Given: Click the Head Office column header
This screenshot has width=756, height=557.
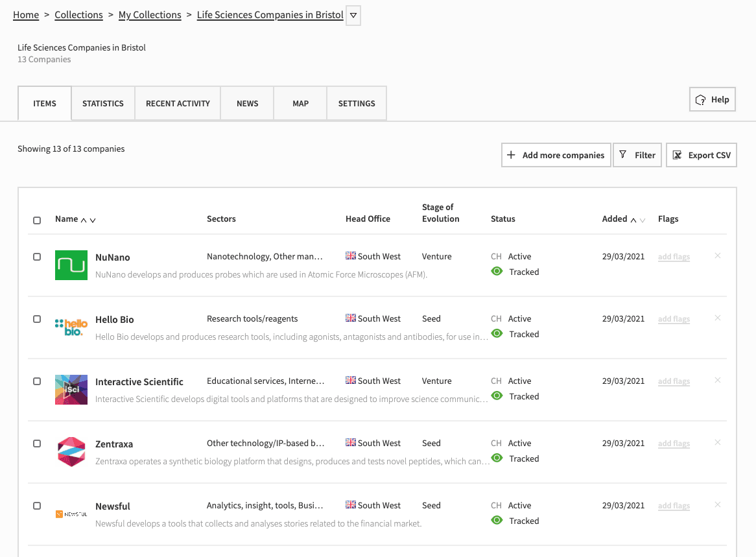Looking at the screenshot, I should click(368, 219).
